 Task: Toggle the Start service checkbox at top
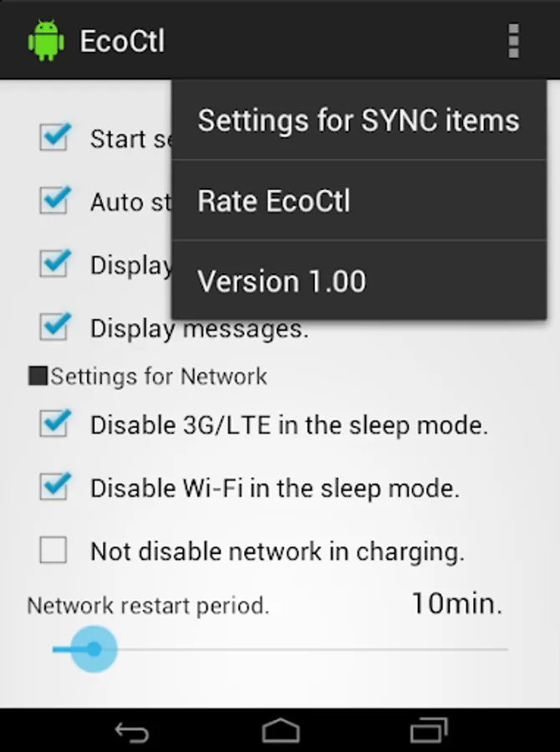[54, 138]
